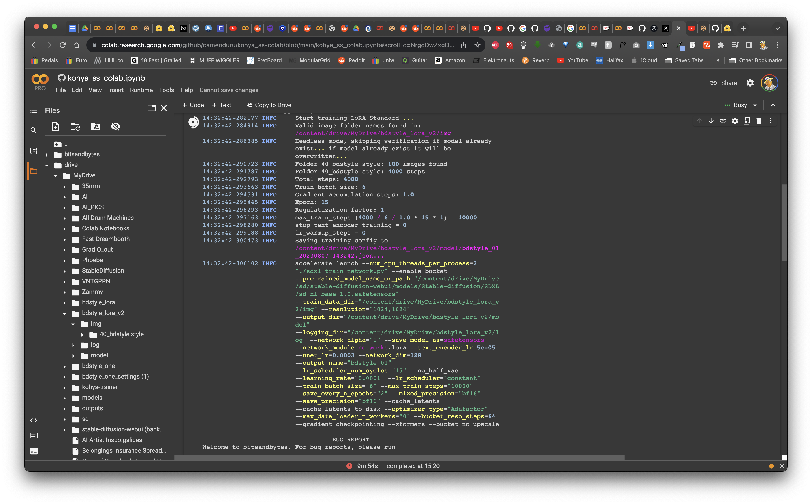Image resolution: width=812 pixels, height=504 pixels.
Task: Expand the bitsandbytes folder
Action: (x=47, y=155)
